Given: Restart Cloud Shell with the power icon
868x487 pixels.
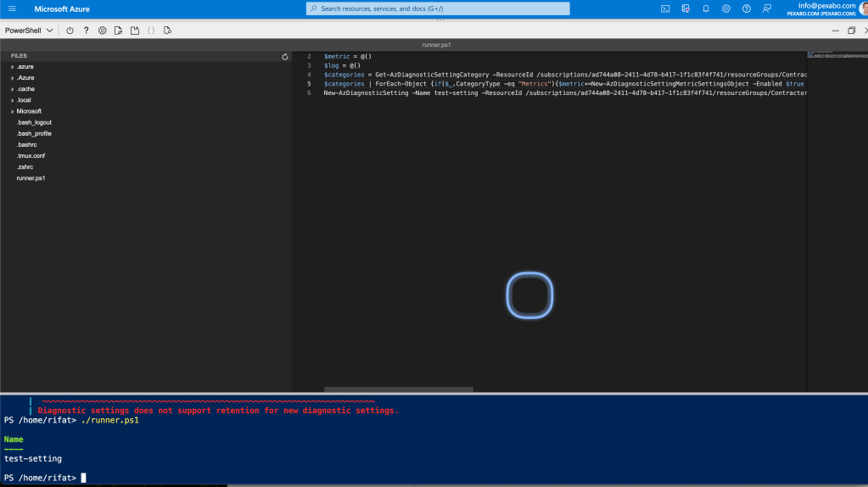Looking at the screenshot, I should pos(70,31).
